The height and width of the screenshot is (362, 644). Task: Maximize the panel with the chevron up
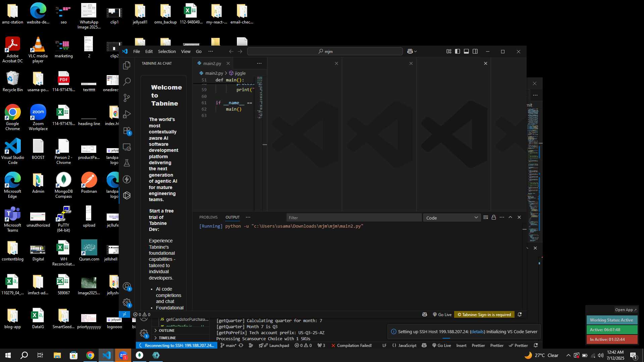[511, 218]
